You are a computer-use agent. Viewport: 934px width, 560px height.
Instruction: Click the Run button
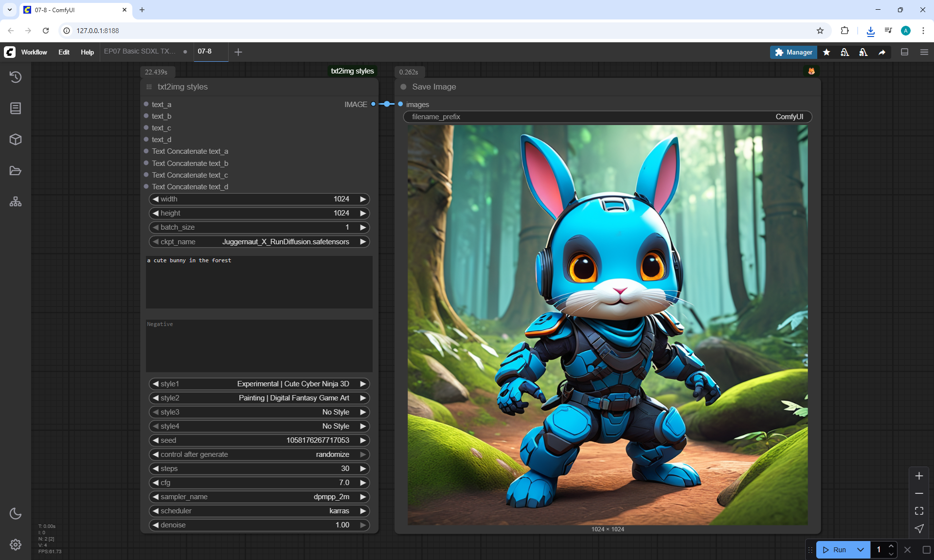pos(835,550)
